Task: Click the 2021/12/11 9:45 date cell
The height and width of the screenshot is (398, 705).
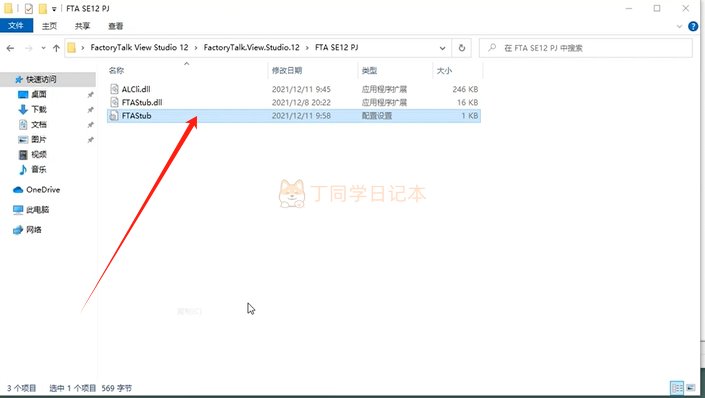Action: pyautogui.click(x=301, y=89)
